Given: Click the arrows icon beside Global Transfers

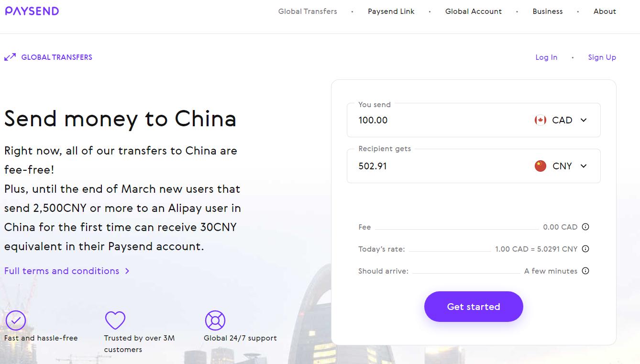Looking at the screenshot, I should (x=9, y=57).
